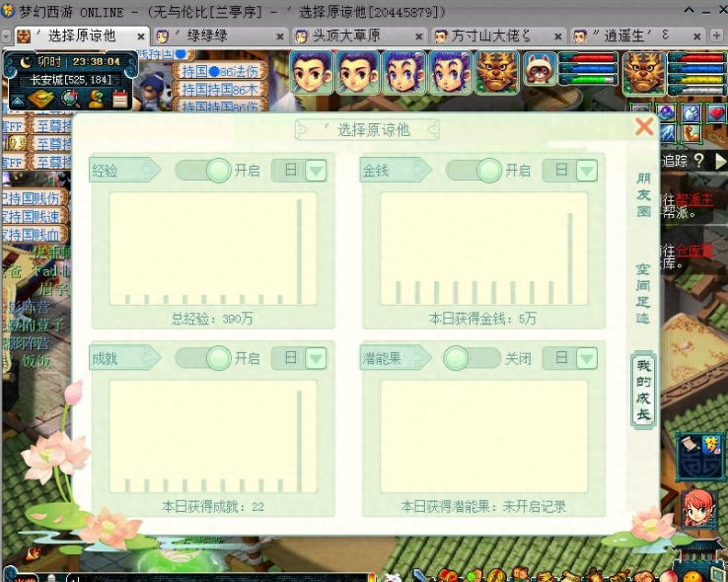Toggle the 经验 recording switch
The image size is (728, 582).
[203, 170]
